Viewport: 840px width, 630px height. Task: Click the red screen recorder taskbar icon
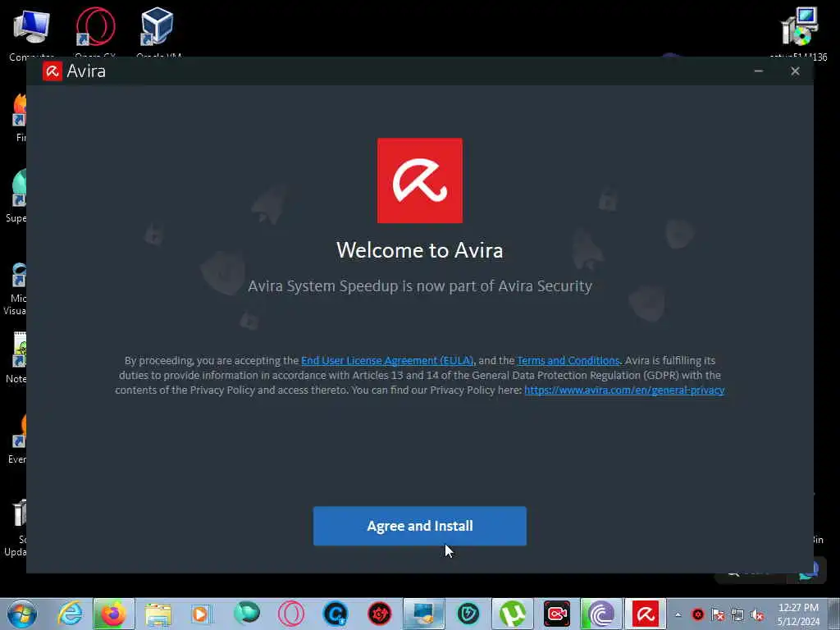click(557, 614)
